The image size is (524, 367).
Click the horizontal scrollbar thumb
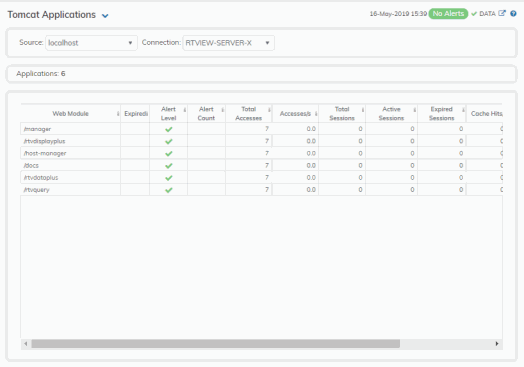(216, 344)
